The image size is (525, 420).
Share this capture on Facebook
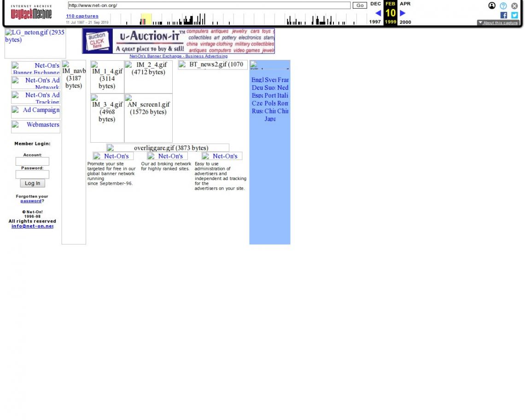coord(503,15)
